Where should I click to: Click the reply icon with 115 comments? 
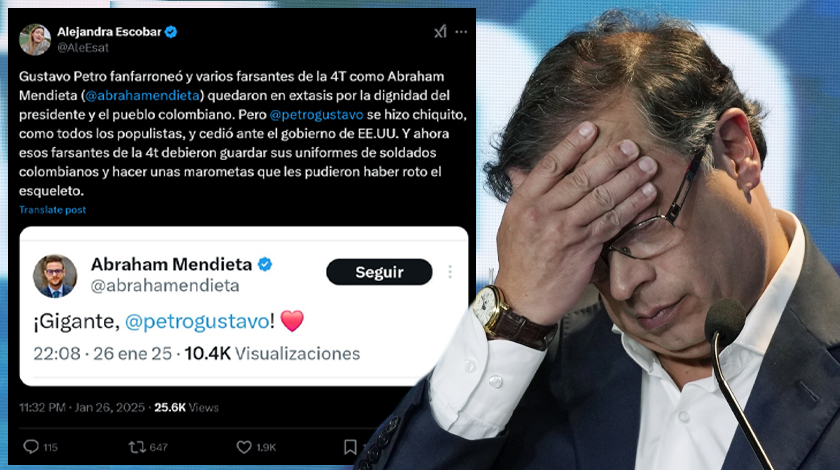point(31,446)
